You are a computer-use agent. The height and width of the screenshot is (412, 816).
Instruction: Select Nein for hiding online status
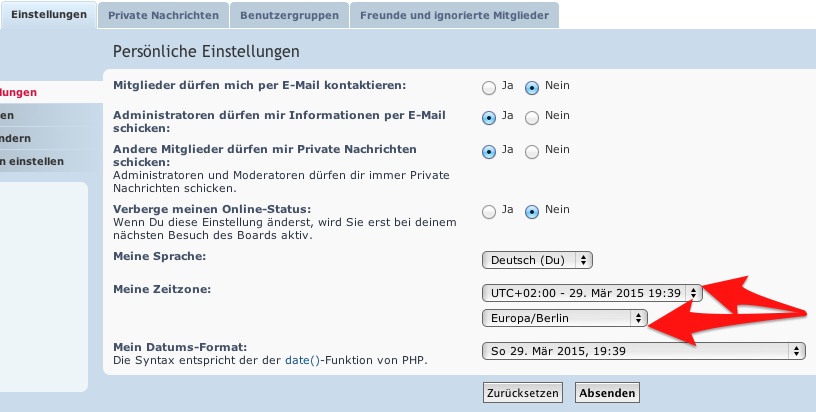pos(532,211)
